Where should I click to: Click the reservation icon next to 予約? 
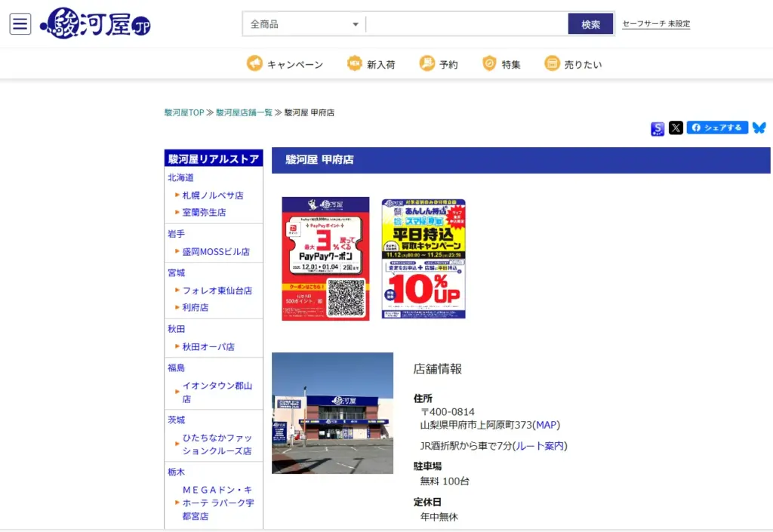coord(427,64)
